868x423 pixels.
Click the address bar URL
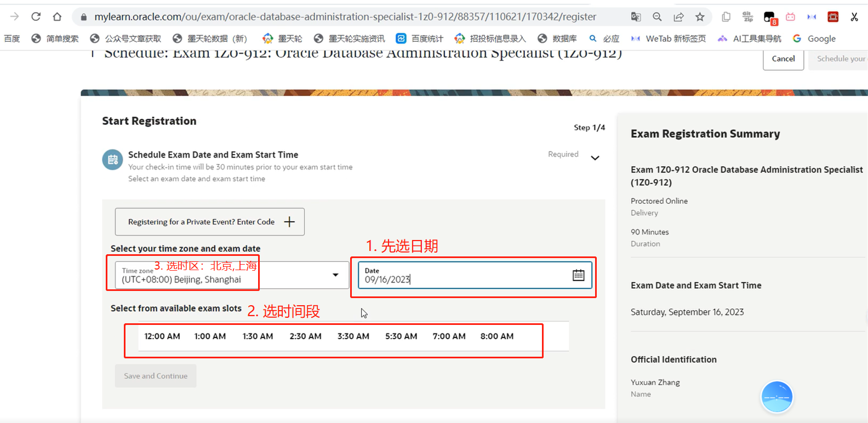pos(345,17)
